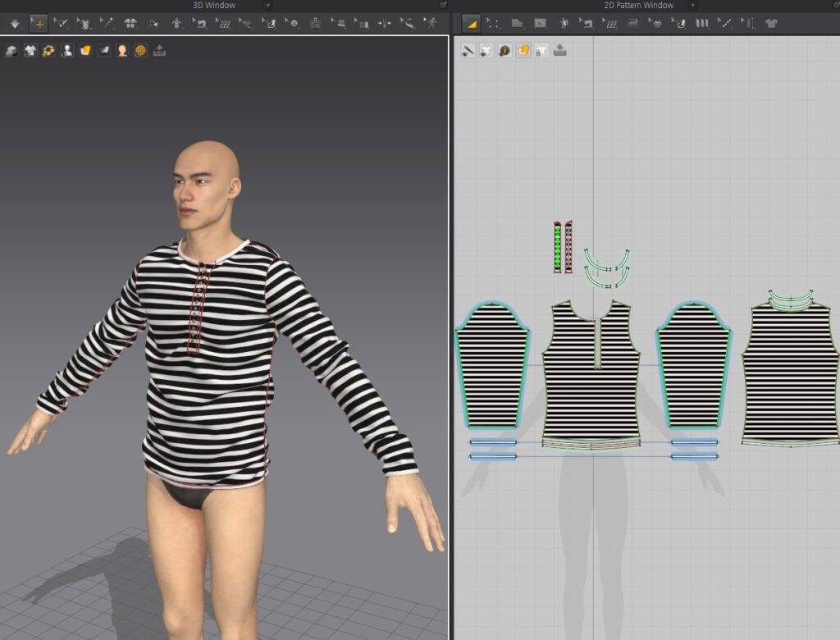Select the green button placket pattern strip
This screenshot has width=840, height=640.
click(558, 246)
